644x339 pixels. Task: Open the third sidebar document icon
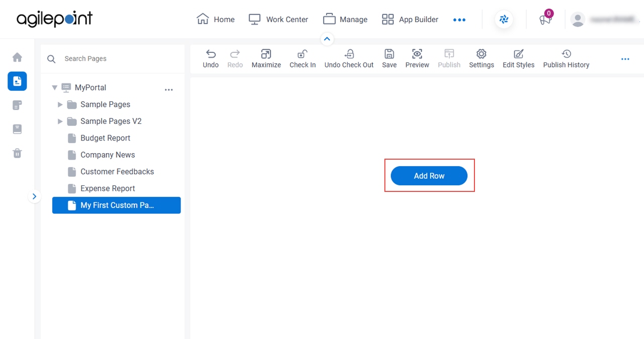(17, 105)
